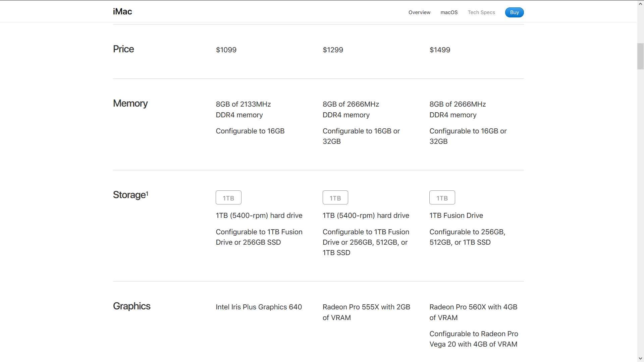
Task: Click the Graphics section heading
Action: pyautogui.click(x=131, y=306)
